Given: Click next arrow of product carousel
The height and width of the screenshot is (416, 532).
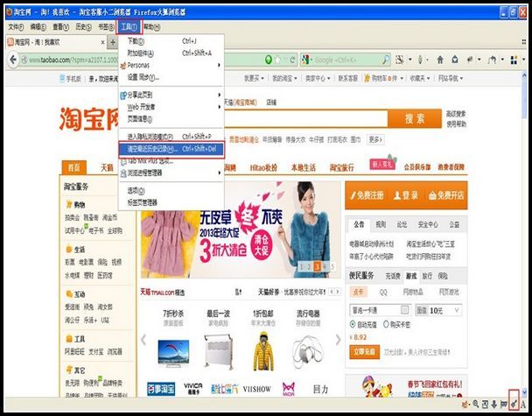Looking at the screenshot, I should (338, 340).
